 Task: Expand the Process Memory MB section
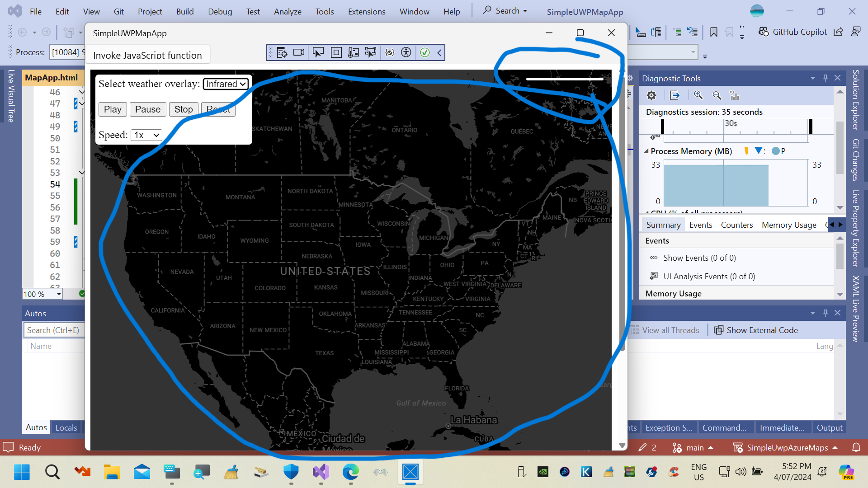click(647, 151)
